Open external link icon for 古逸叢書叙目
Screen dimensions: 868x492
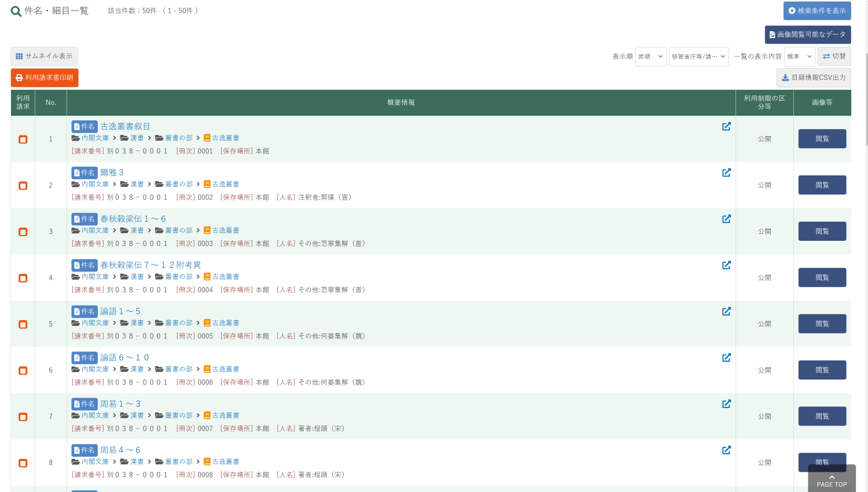(726, 126)
